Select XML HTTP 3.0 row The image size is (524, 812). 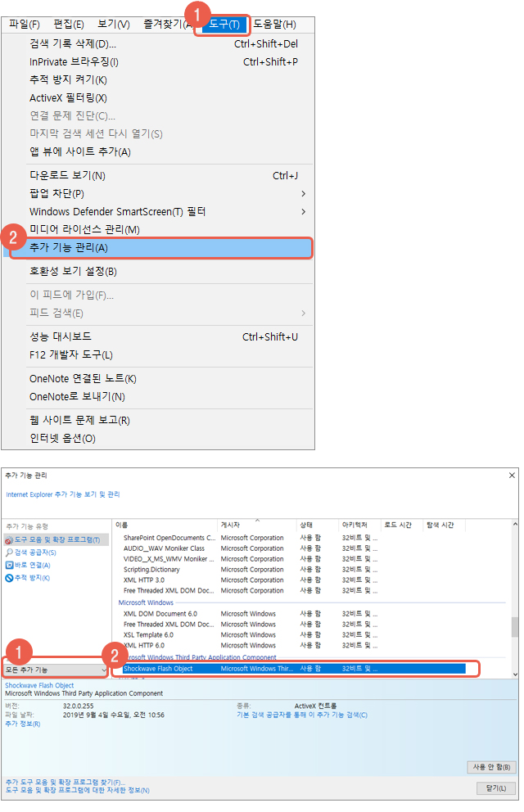coord(292,580)
